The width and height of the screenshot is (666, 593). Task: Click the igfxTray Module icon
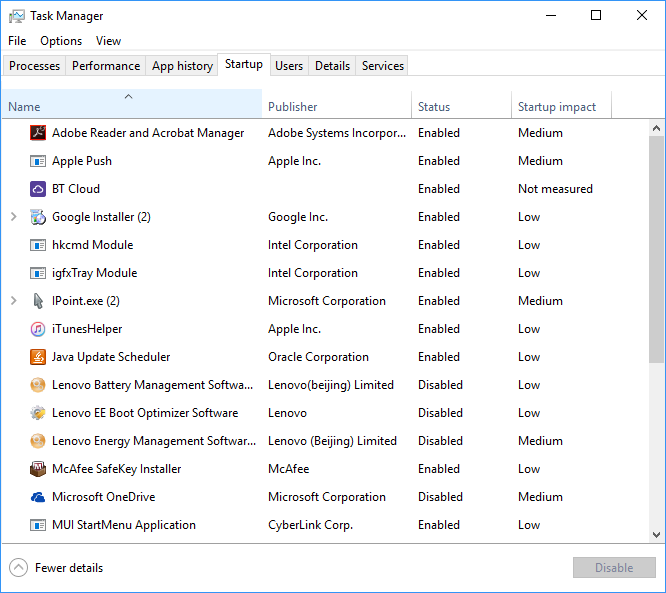point(38,273)
